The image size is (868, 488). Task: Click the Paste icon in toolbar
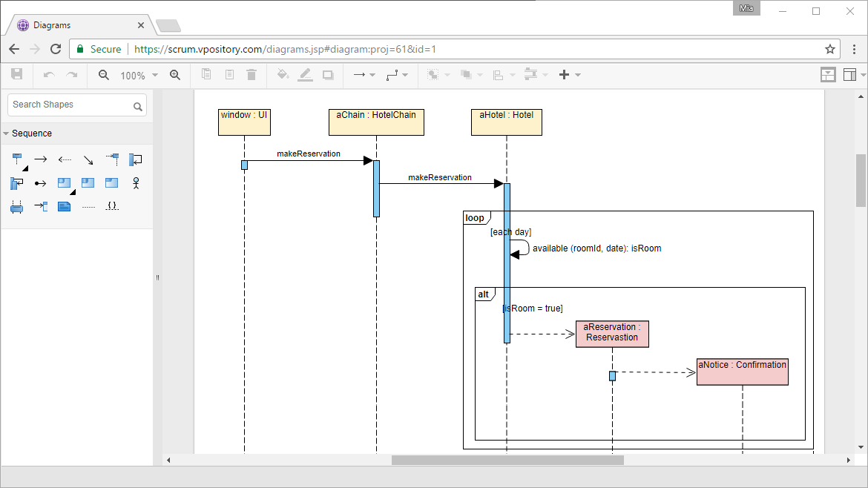(229, 74)
